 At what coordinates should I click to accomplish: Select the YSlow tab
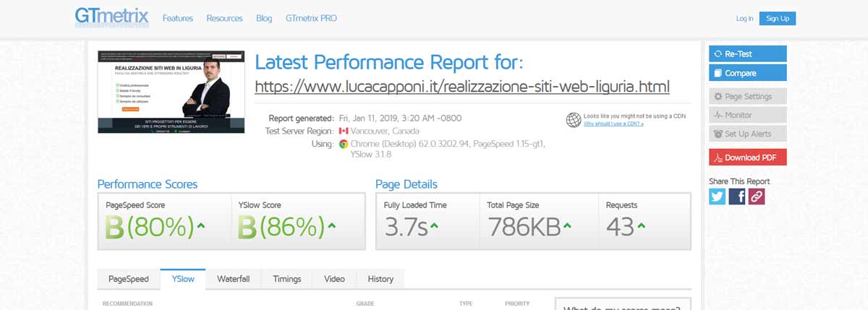click(x=183, y=279)
